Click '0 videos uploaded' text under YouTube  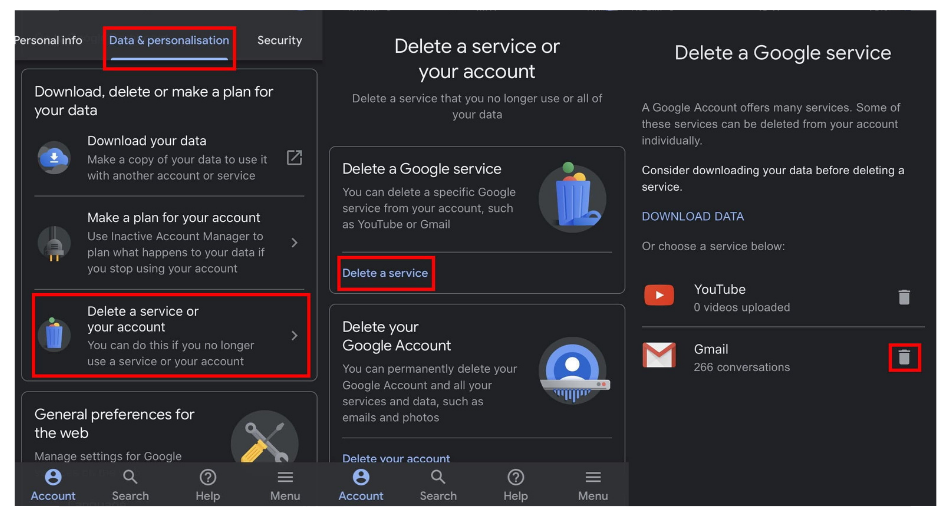[742, 307]
